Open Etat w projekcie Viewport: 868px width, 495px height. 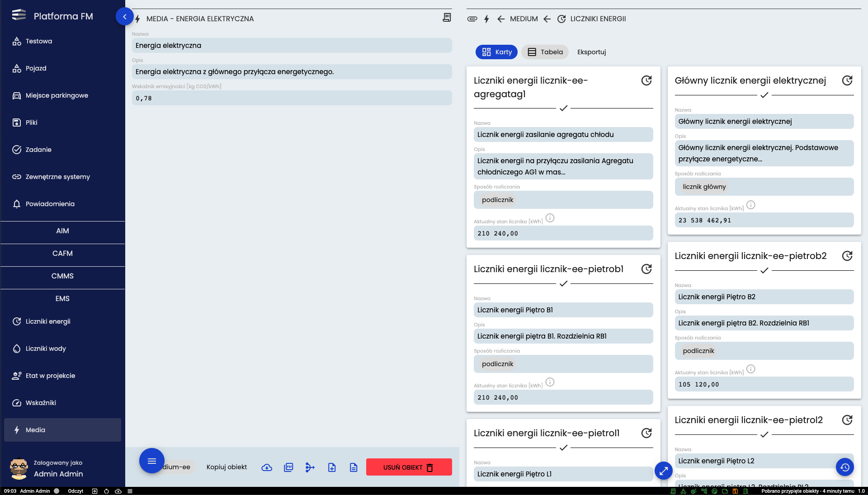click(x=62, y=376)
